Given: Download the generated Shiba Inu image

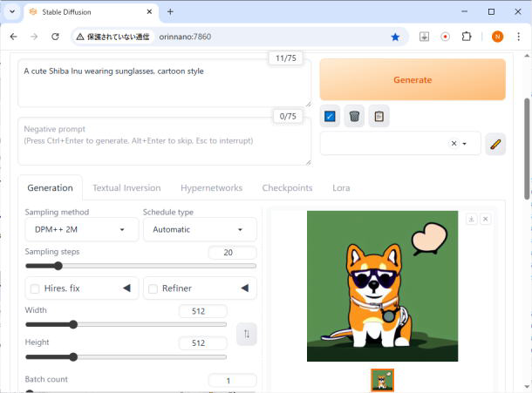Looking at the screenshot, I should point(471,219).
